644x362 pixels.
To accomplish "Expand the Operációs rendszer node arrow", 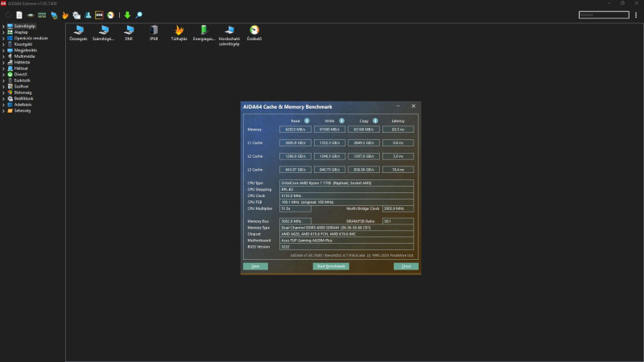I will point(4,38).
